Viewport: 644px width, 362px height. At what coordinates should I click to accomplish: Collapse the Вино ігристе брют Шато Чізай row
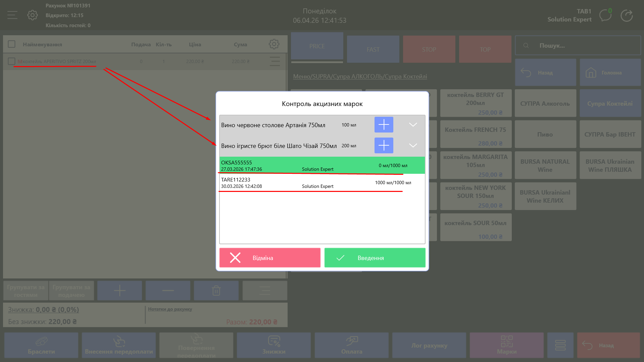click(413, 146)
